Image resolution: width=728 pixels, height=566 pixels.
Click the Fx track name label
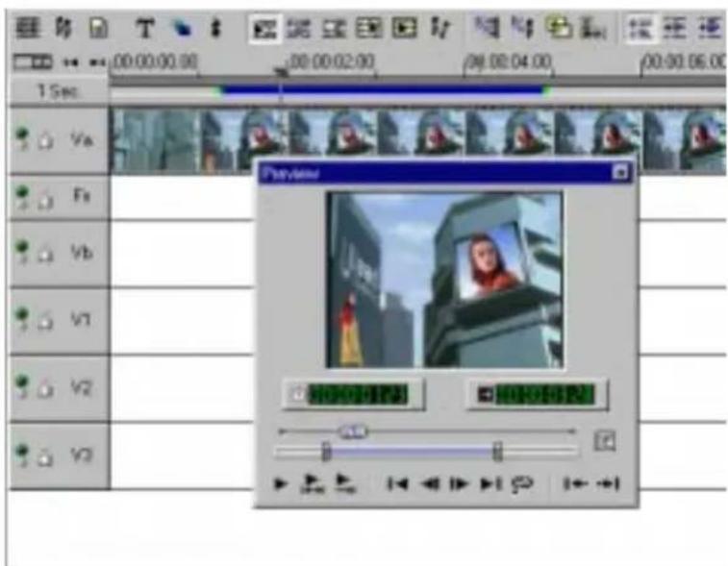point(82,195)
